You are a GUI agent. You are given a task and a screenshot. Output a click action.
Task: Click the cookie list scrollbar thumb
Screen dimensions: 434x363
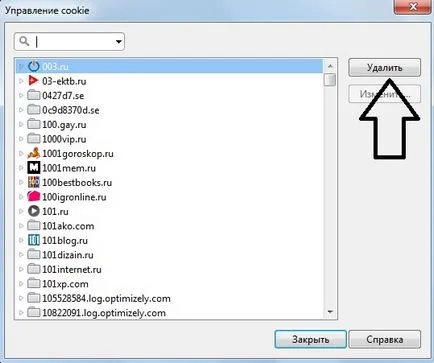330,79
